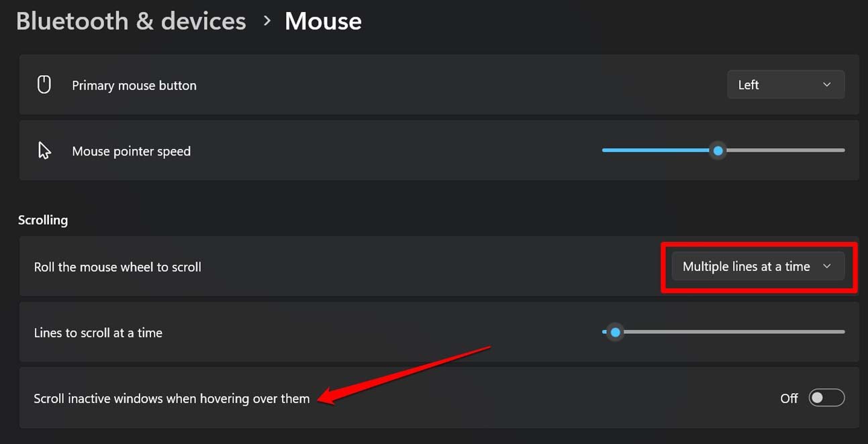Navigate to Bluetooth & devices breadcrumb
Viewport: 868px width, 444px height.
coord(131,21)
